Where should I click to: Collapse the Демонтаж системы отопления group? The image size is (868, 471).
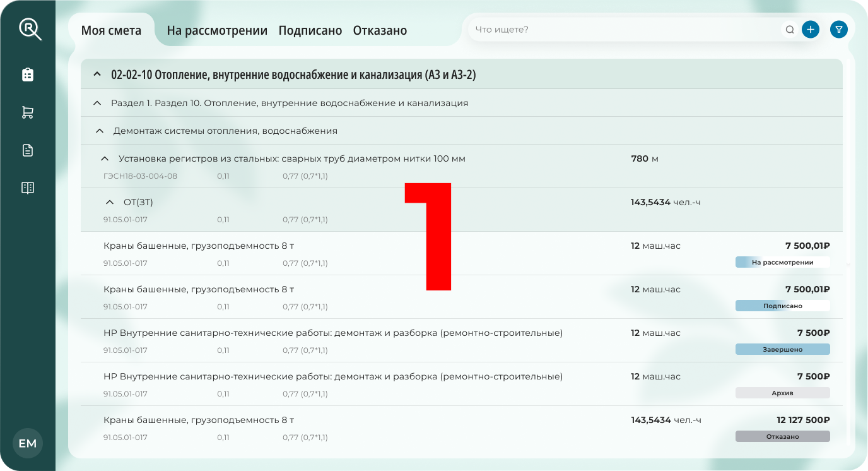(x=99, y=131)
